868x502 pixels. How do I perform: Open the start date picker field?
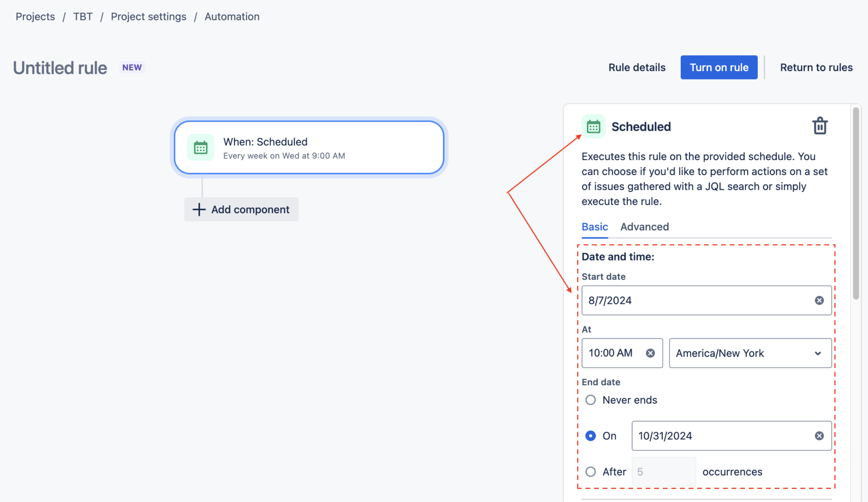click(x=692, y=300)
